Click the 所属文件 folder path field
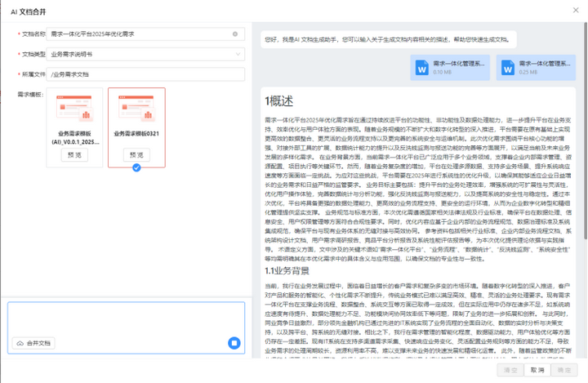Image resolution: width=588 pixels, height=383 pixels. 145,74
